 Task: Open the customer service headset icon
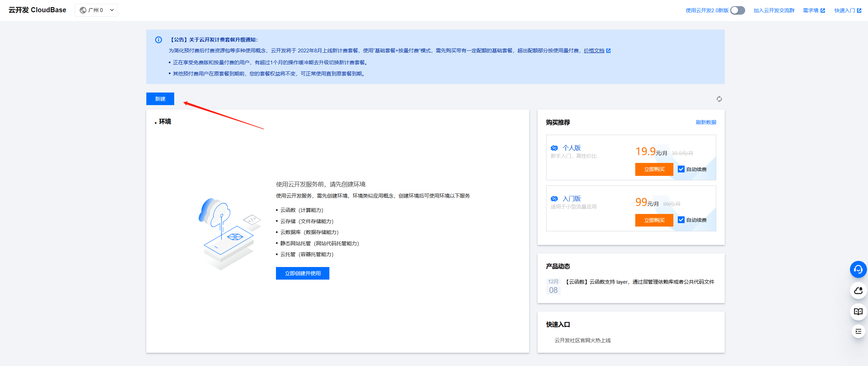click(x=858, y=269)
